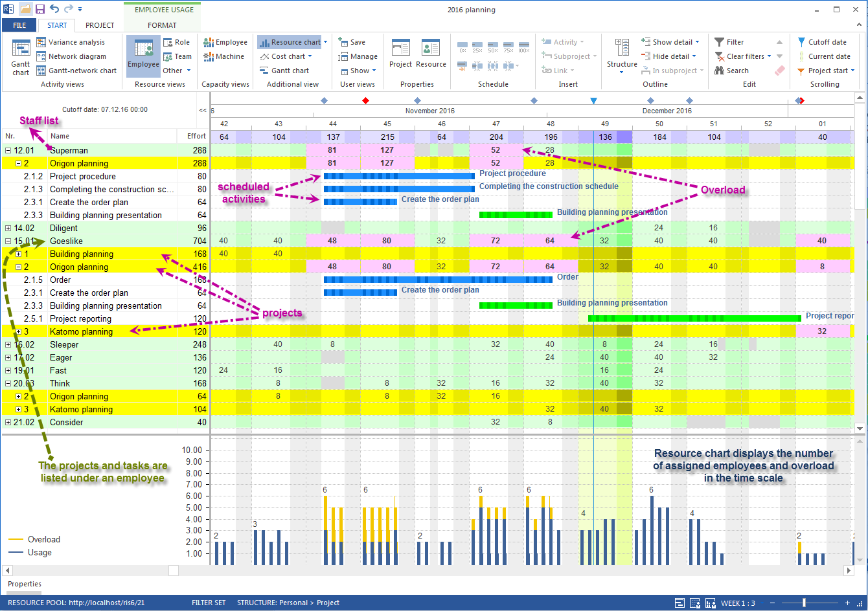The image size is (868, 611).
Task: Click the Undo arrow in title bar
Action: [x=54, y=9]
